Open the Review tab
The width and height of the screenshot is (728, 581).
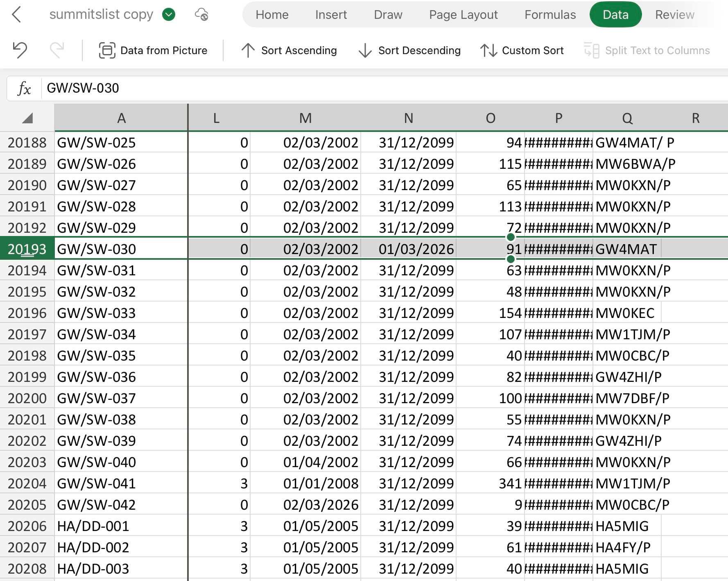point(674,15)
